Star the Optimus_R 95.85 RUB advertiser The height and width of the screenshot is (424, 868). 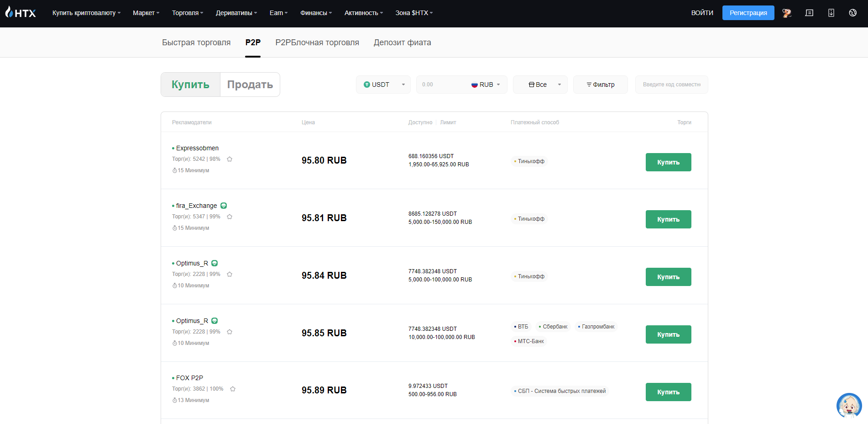click(x=230, y=332)
